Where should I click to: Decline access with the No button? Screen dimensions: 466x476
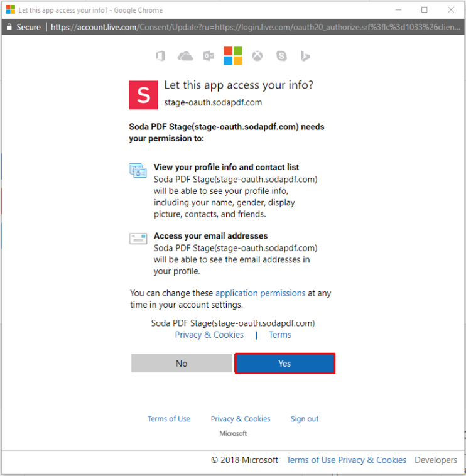(x=182, y=364)
